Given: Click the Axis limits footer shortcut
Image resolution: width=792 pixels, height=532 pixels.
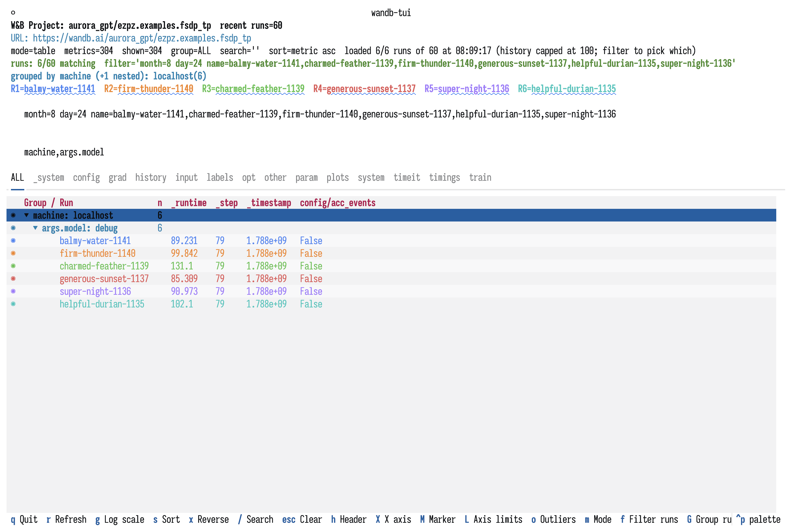Looking at the screenshot, I should click(494, 519).
